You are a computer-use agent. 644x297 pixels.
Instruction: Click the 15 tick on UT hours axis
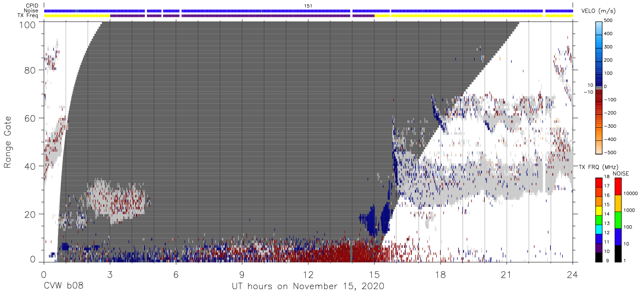click(374, 273)
